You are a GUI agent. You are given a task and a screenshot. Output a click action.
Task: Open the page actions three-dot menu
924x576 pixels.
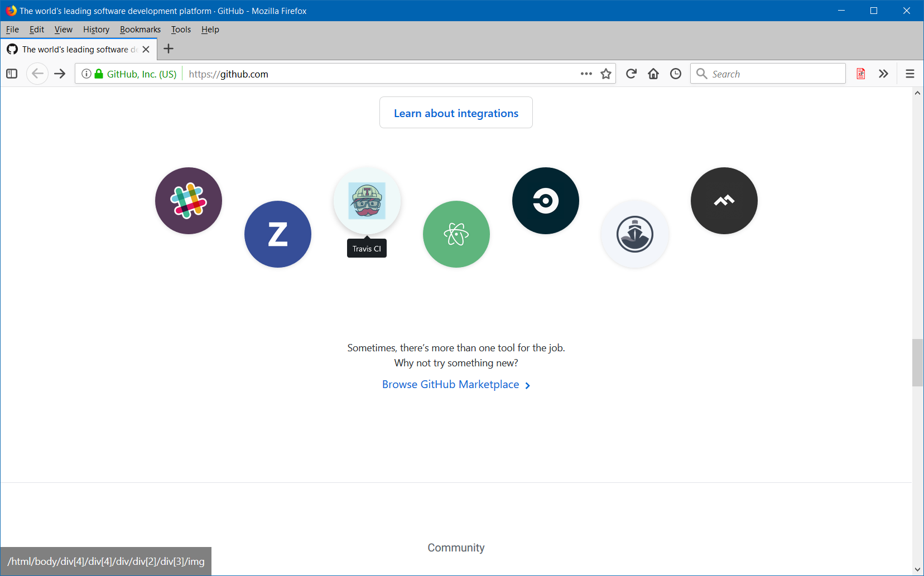586,74
